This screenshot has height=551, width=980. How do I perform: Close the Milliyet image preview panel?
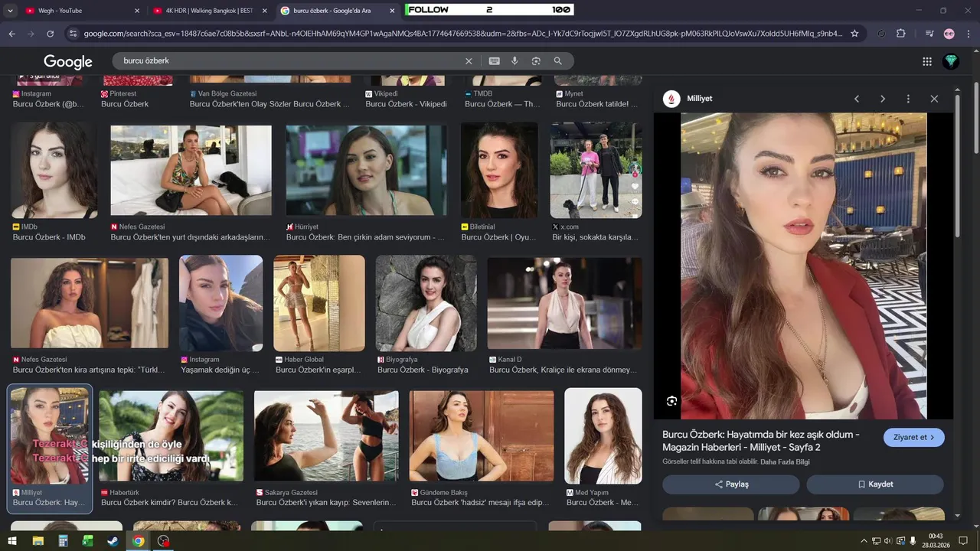[x=934, y=99]
